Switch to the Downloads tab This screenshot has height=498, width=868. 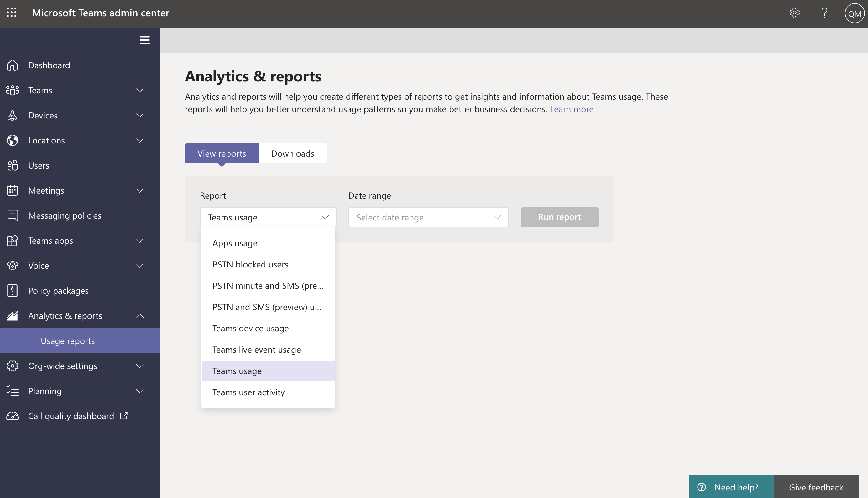coord(292,153)
